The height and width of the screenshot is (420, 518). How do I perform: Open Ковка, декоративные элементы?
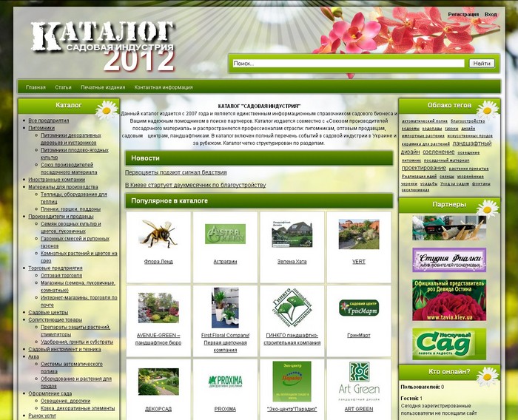78,408
